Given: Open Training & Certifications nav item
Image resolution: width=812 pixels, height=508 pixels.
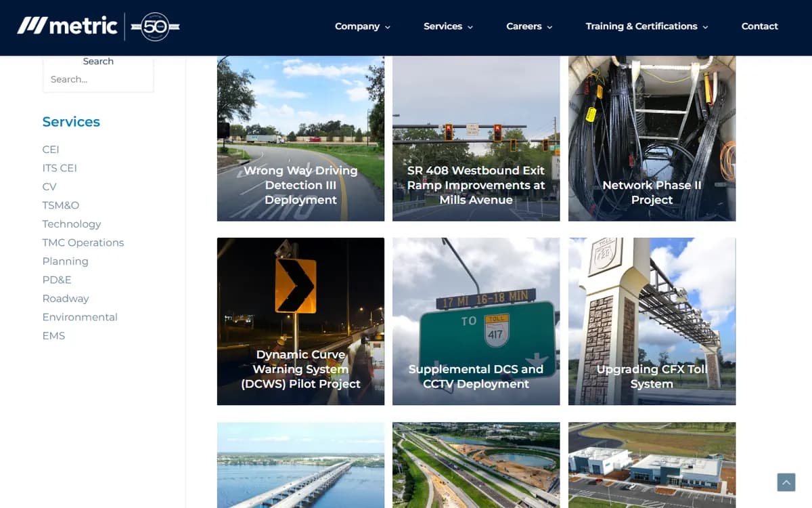Looking at the screenshot, I should pos(641,26).
